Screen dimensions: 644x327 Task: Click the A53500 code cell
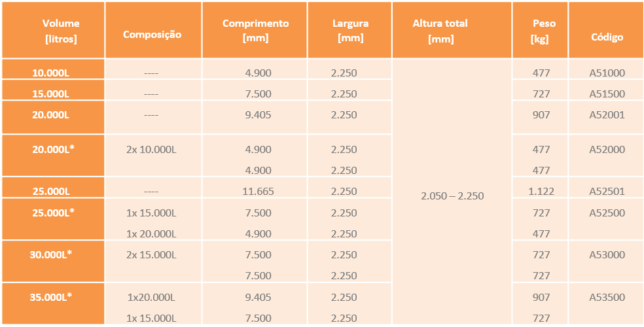coord(607,298)
